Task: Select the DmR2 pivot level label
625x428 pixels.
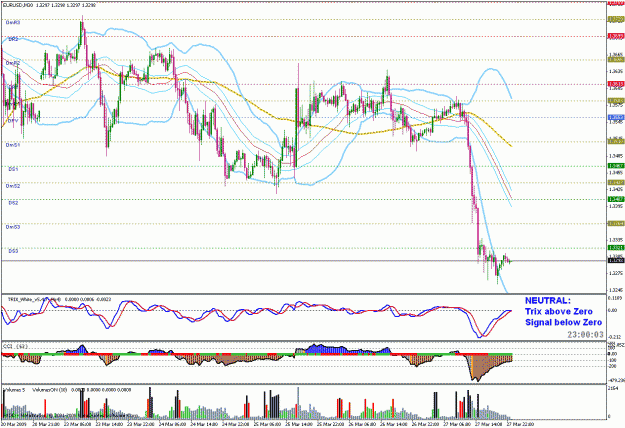Action: 13,63
